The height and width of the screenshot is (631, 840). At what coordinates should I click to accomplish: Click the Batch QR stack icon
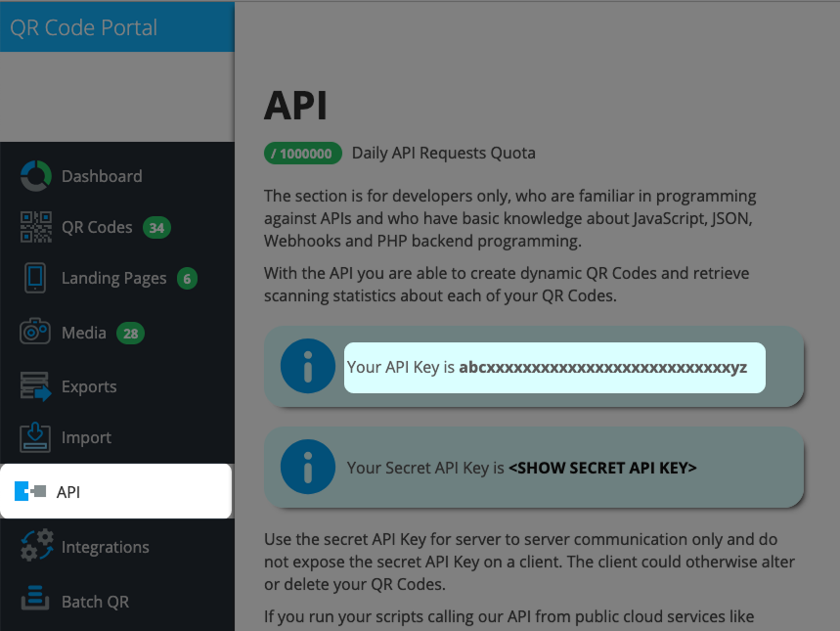36,601
